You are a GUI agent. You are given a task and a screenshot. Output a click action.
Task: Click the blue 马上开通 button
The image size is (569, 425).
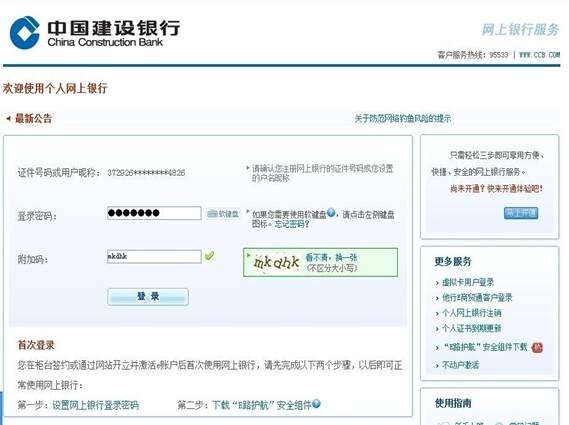click(521, 213)
